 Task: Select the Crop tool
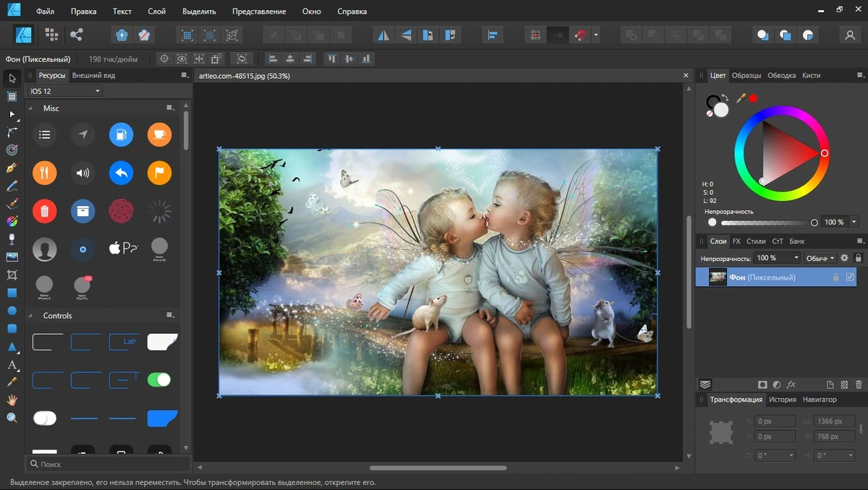tap(12, 275)
